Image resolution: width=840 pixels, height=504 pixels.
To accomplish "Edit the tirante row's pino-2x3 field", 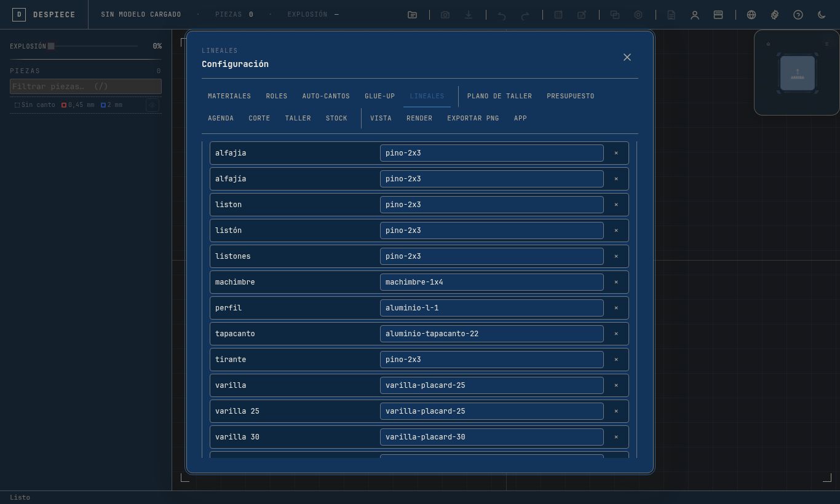I will (492, 360).
